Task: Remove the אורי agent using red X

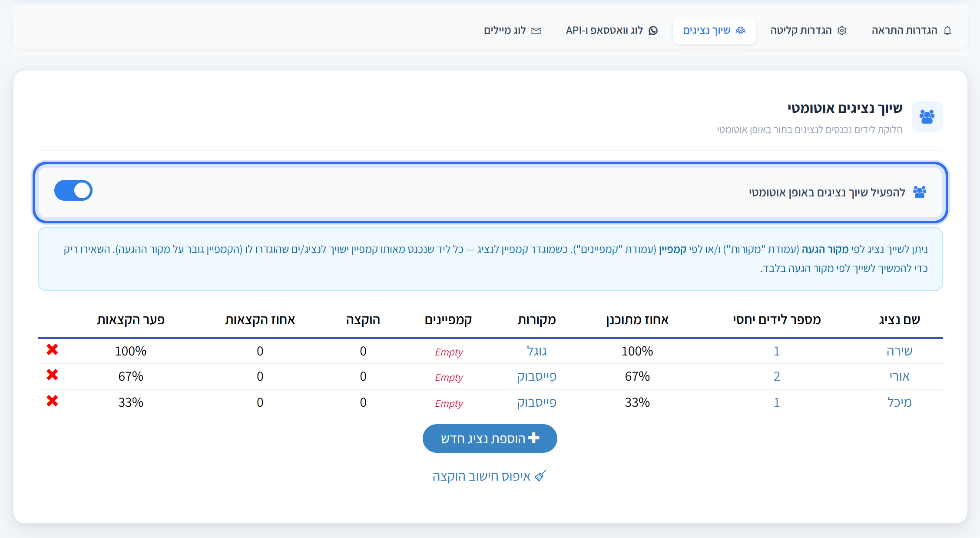Action: (53, 375)
